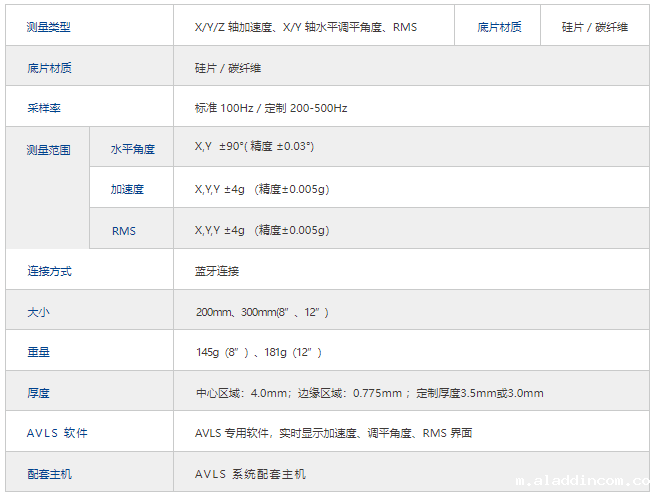Click the 加速度 sub-label cell
This screenshot has height=497, width=654.
pos(128,189)
